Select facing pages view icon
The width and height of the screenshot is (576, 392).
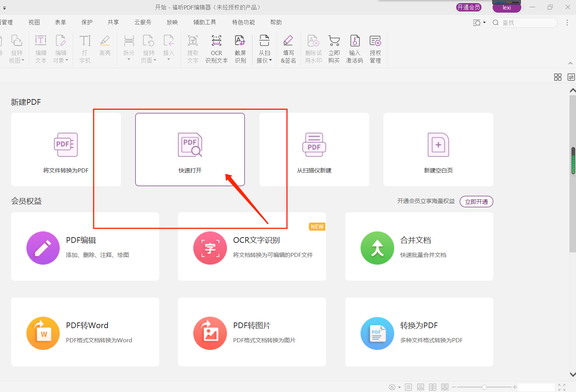click(432, 387)
